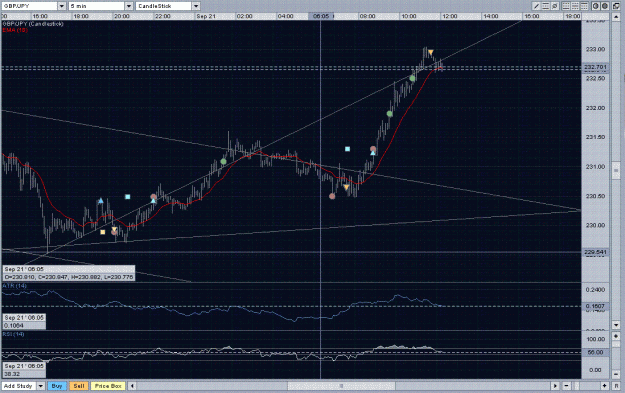Click the Sep 21 date label on time axis
Screen dimensions: 625x393
206,16
